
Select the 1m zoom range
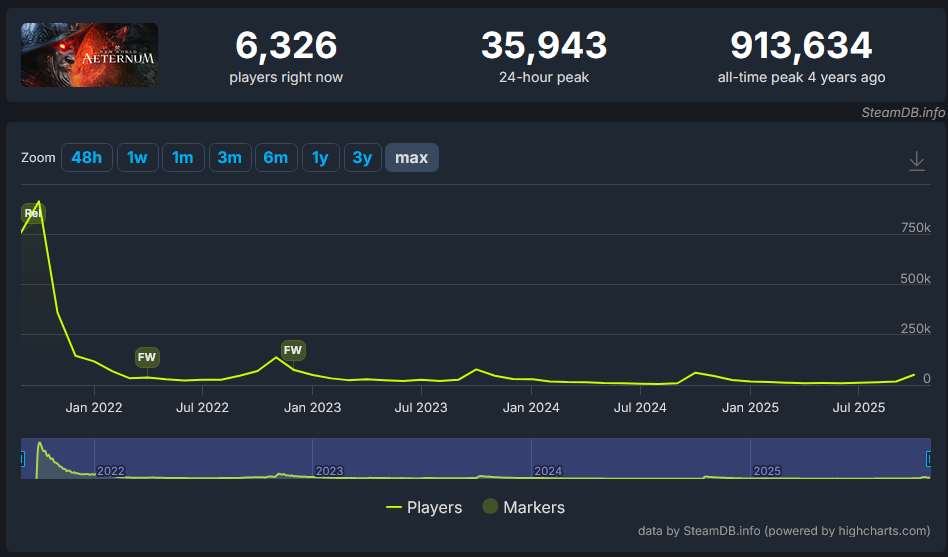pos(183,158)
